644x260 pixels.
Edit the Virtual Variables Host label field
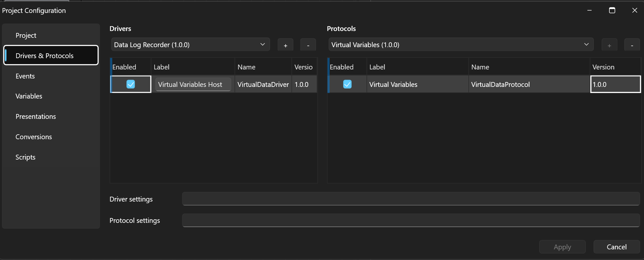(193, 84)
